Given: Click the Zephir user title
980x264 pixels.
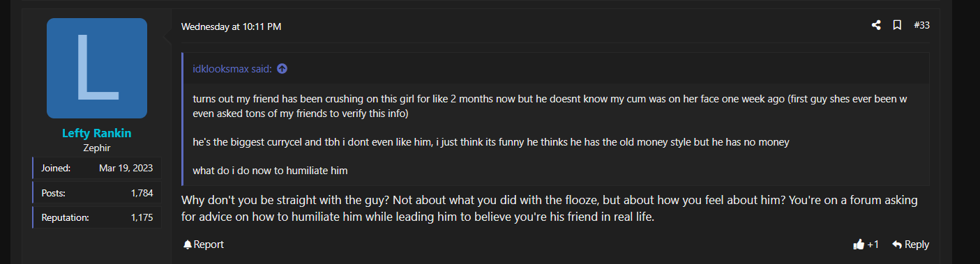Looking at the screenshot, I should [97, 148].
